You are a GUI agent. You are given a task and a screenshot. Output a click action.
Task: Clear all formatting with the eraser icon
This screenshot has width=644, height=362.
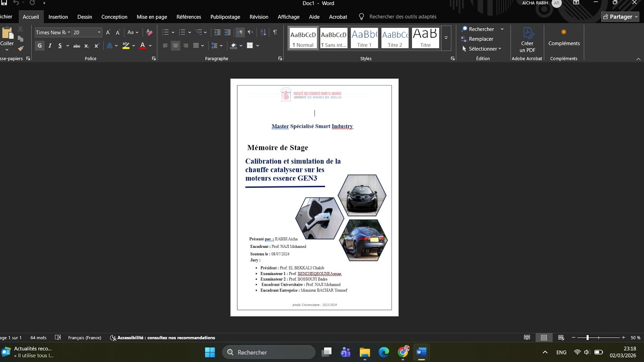point(149,32)
